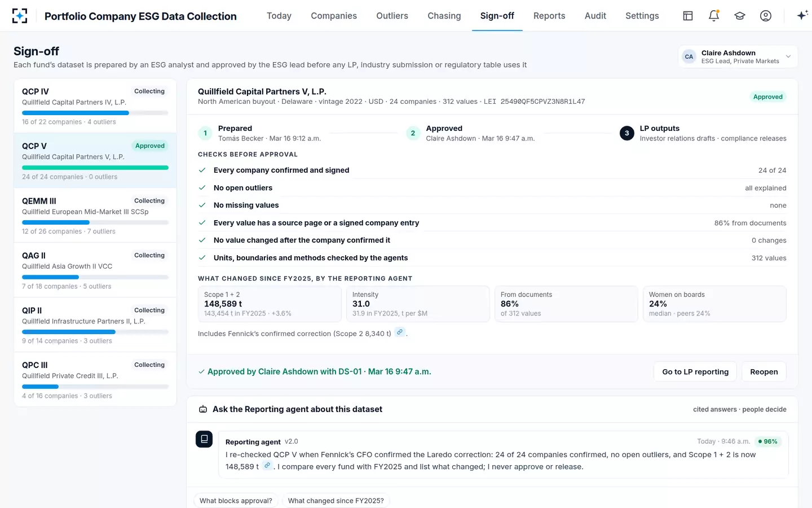Click the From documents 86% card
Screen dimensions: 812x508
coord(566,304)
